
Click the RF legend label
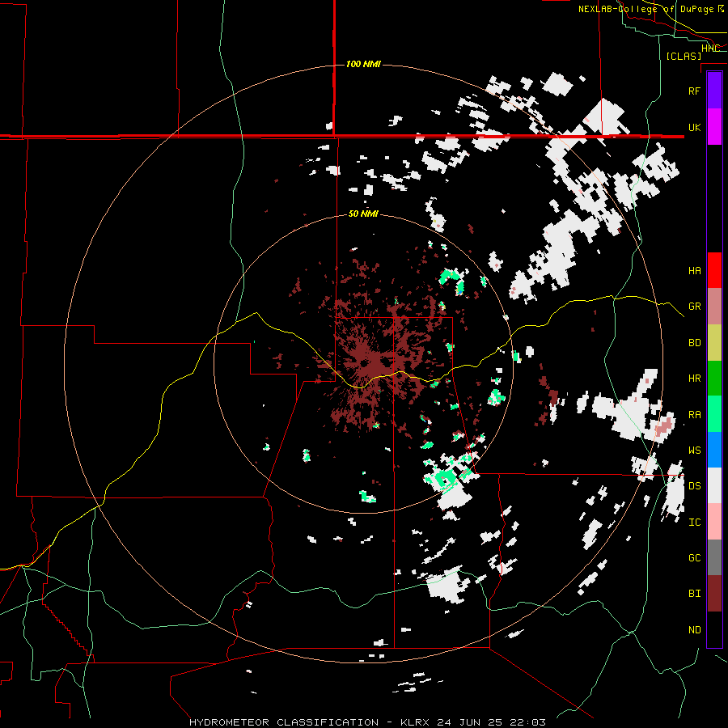pos(694,91)
